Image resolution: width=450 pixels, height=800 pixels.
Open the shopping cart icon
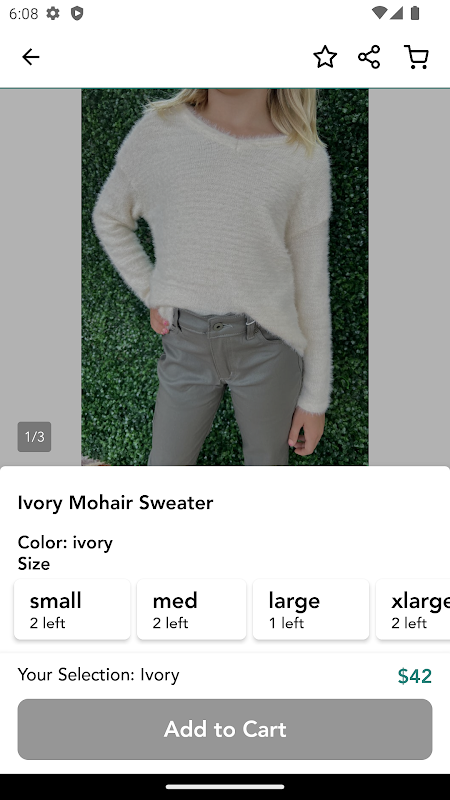point(416,57)
